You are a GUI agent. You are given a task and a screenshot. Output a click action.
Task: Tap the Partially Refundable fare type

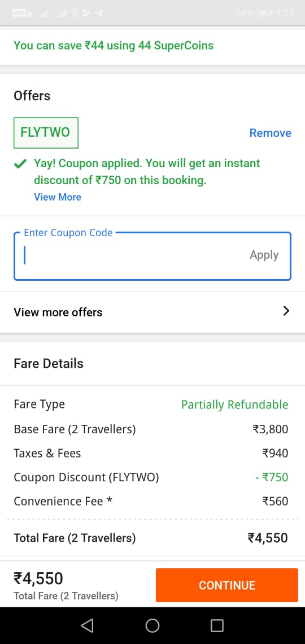pos(234,404)
